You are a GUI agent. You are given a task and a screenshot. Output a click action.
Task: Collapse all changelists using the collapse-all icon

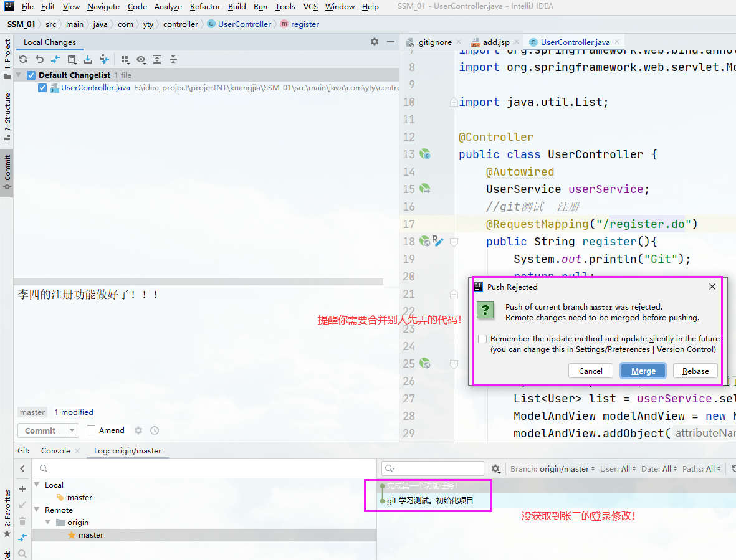pyautogui.click(x=173, y=59)
